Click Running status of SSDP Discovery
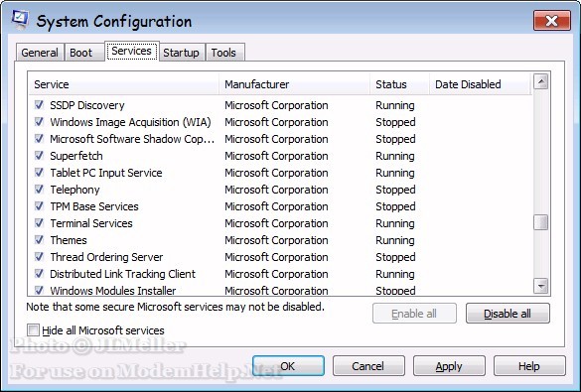The width and height of the screenshot is (581, 392). [x=395, y=105]
